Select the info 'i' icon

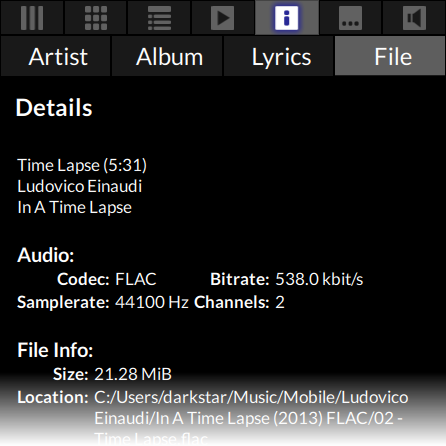click(x=287, y=17)
